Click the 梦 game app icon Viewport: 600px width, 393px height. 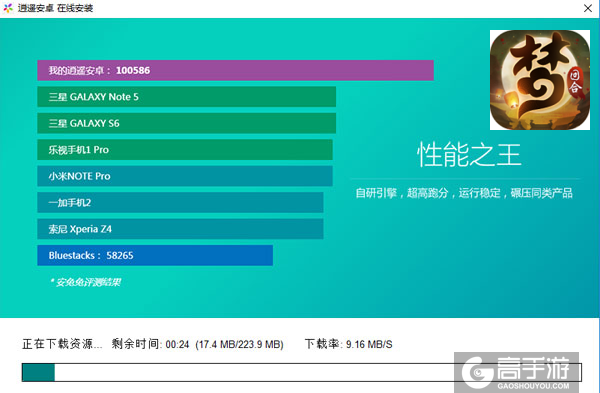[x=540, y=80]
